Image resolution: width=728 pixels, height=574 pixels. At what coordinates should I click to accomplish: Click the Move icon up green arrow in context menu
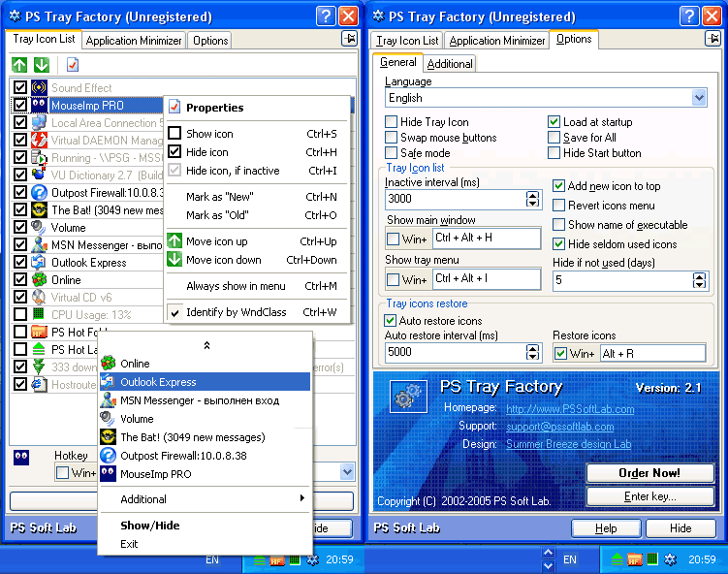click(174, 241)
